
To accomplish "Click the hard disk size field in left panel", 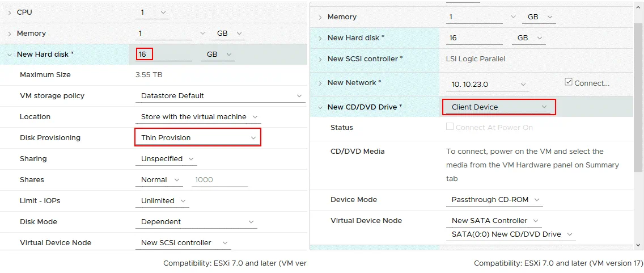I will [x=163, y=54].
